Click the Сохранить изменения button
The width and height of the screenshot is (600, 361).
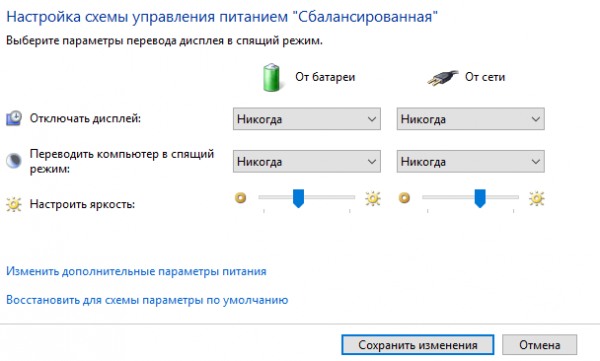click(x=417, y=345)
